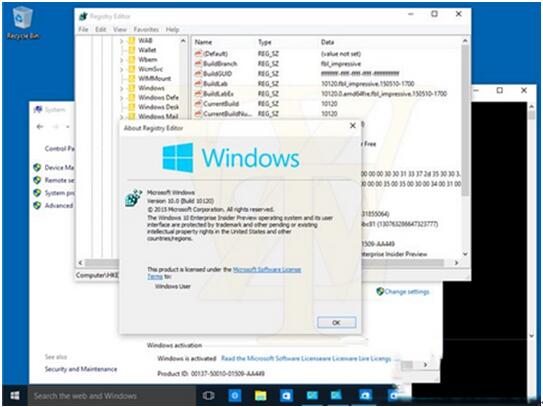The image size is (543, 407).
Task: Click the Type column header
Action: (x=265, y=42)
